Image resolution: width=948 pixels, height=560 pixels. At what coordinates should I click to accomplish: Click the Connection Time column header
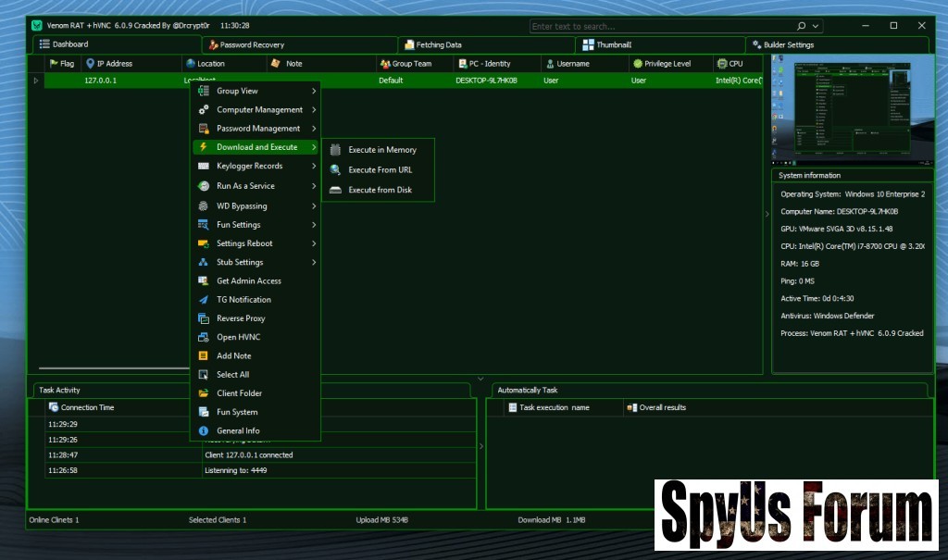(88, 407)
